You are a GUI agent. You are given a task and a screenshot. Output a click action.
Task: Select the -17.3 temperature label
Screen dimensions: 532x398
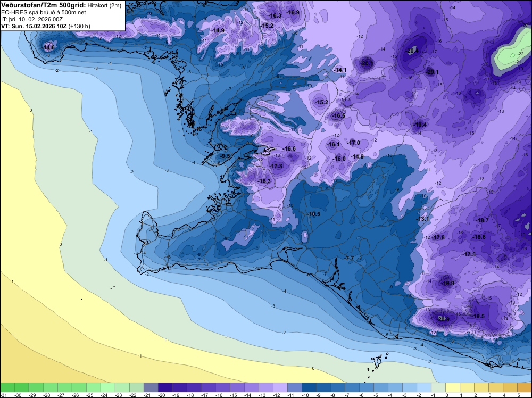click(276, 166)
